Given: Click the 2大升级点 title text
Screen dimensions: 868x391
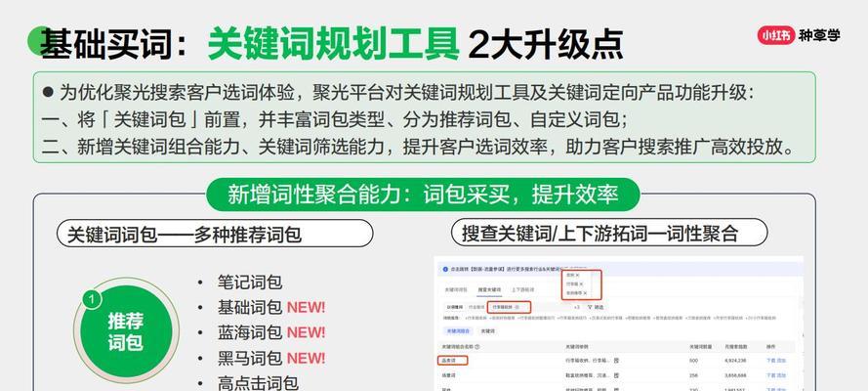Looking at the screenshot, I should click(545, 43).
